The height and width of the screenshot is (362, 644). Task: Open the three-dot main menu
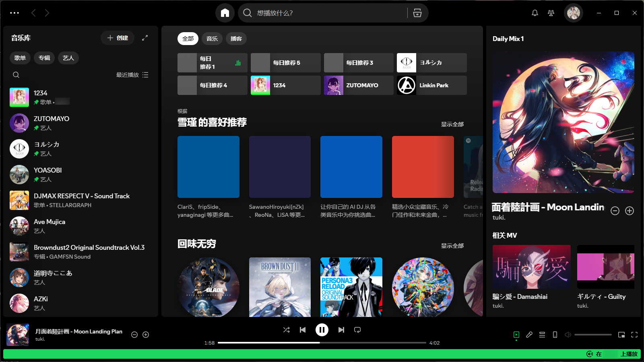[x=14, y=13]
